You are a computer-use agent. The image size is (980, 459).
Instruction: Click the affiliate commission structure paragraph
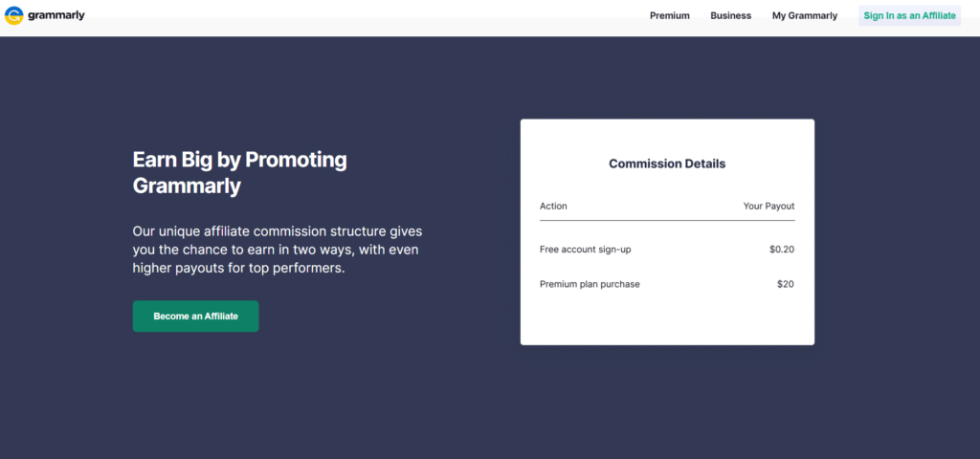pyautogui.click(x=278, y=250)
